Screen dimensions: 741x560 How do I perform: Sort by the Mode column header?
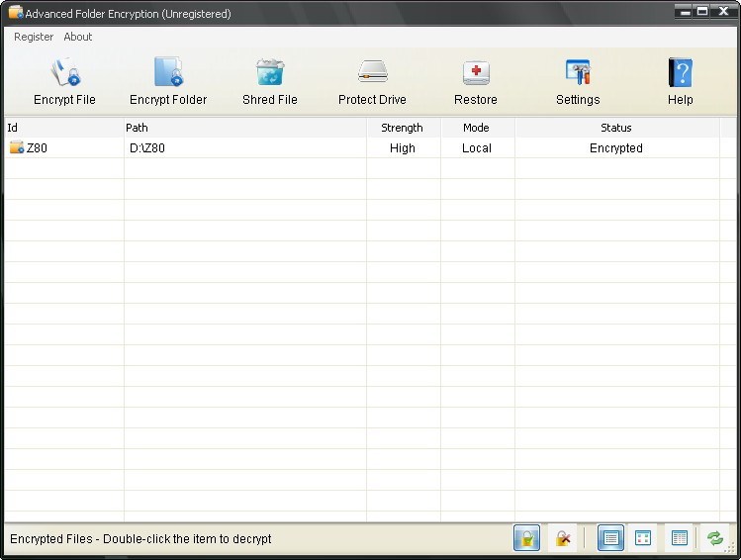tap(478, 128)
